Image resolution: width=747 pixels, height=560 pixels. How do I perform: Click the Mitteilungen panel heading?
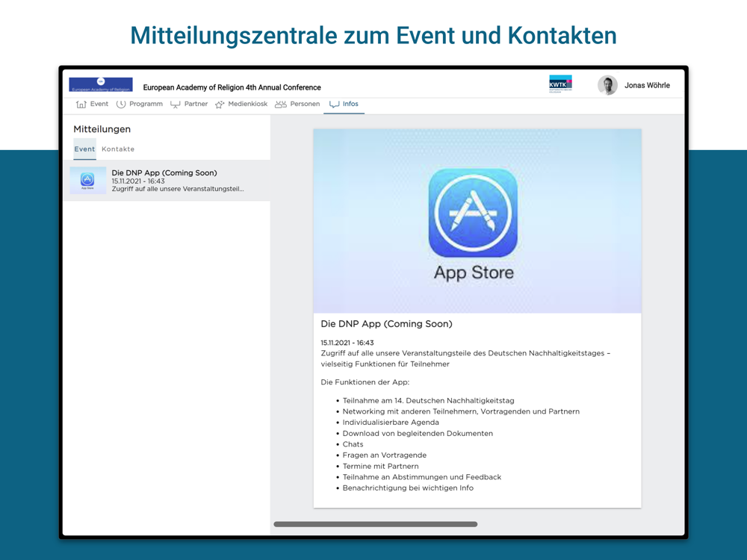click(102, 129)
